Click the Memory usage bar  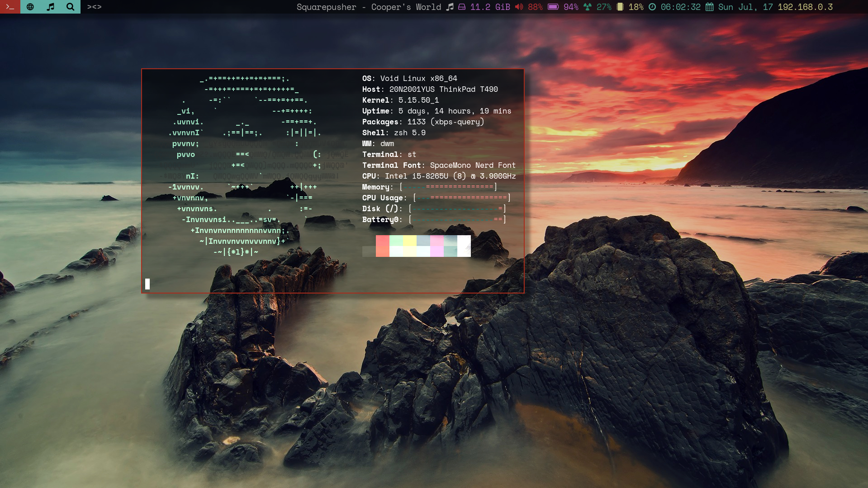point(448,187)
